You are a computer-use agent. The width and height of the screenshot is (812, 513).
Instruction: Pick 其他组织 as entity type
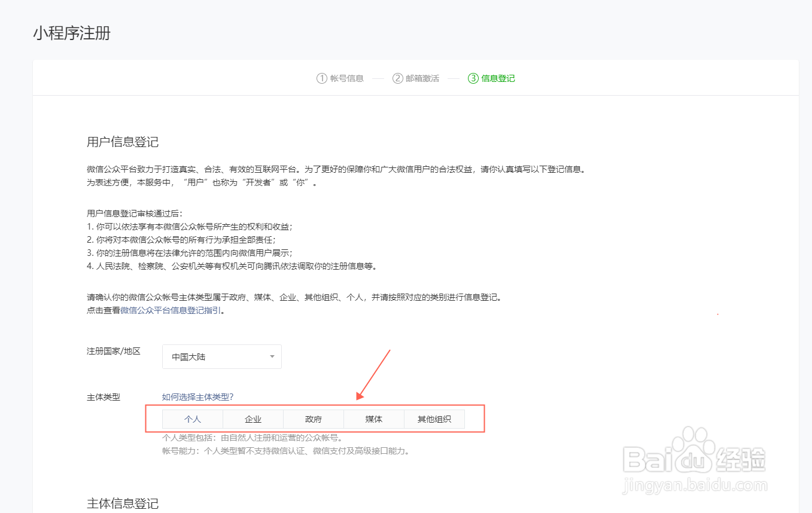pos(434,419)
